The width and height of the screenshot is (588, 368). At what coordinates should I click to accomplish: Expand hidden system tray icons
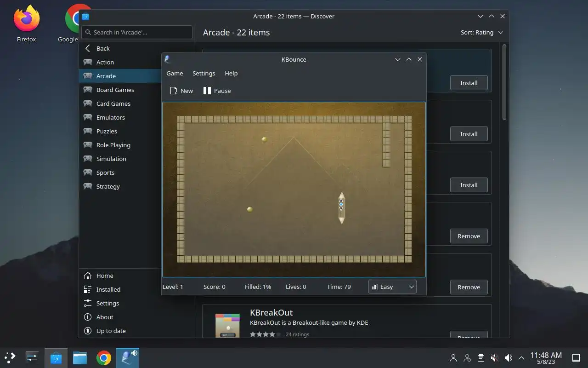point(521,358)
